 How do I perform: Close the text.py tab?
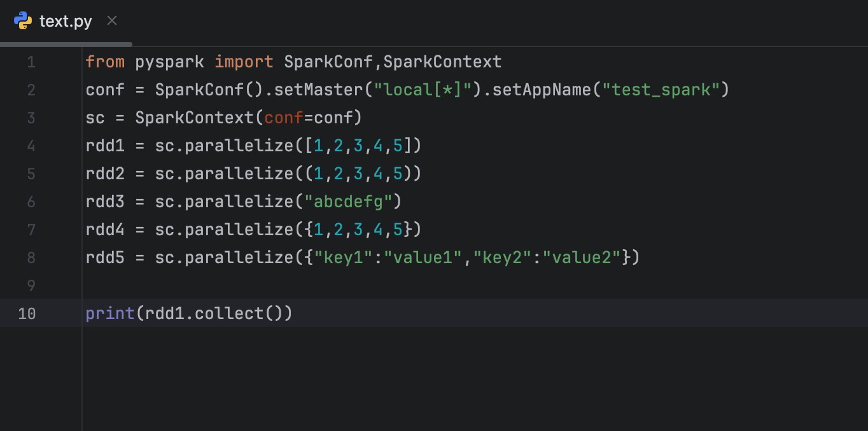[112, 21]
